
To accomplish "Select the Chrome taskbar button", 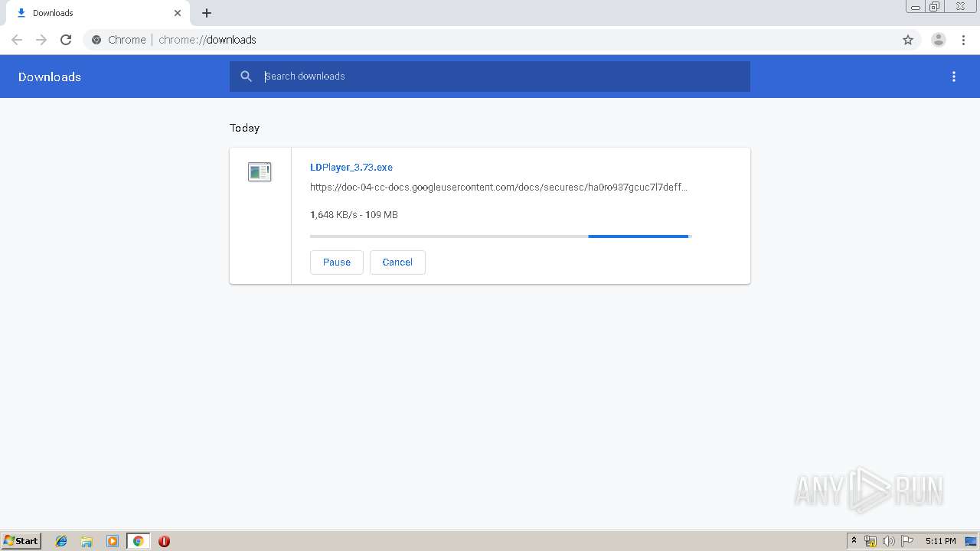I will click(139, 541).
